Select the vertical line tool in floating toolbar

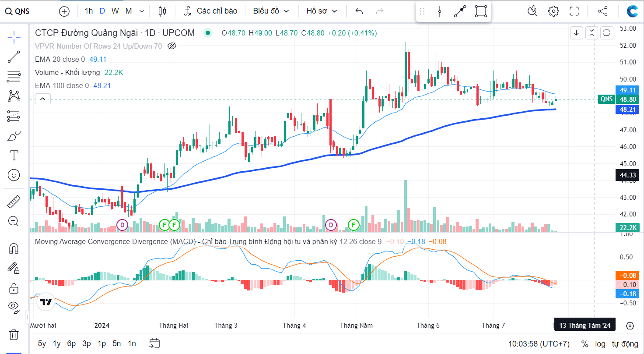[x=440, y=11]
